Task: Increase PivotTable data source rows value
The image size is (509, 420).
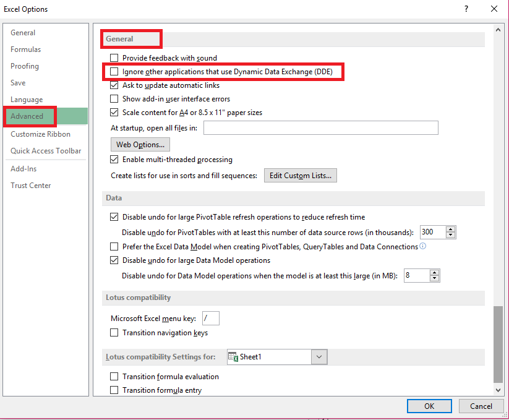Action: tap(451, 229)
